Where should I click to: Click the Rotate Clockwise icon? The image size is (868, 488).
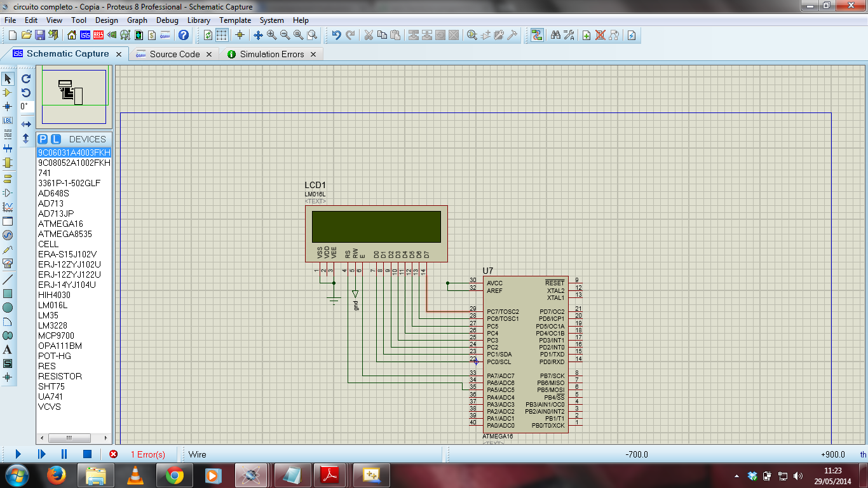tap(26, 79)
